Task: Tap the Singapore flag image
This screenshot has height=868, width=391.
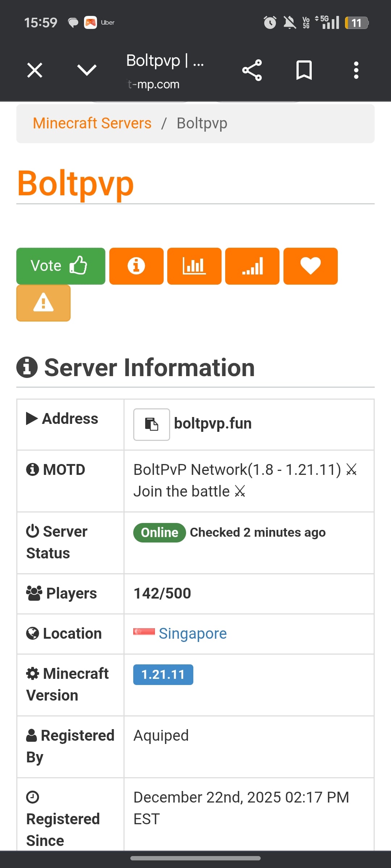Action: click(144, 632)
